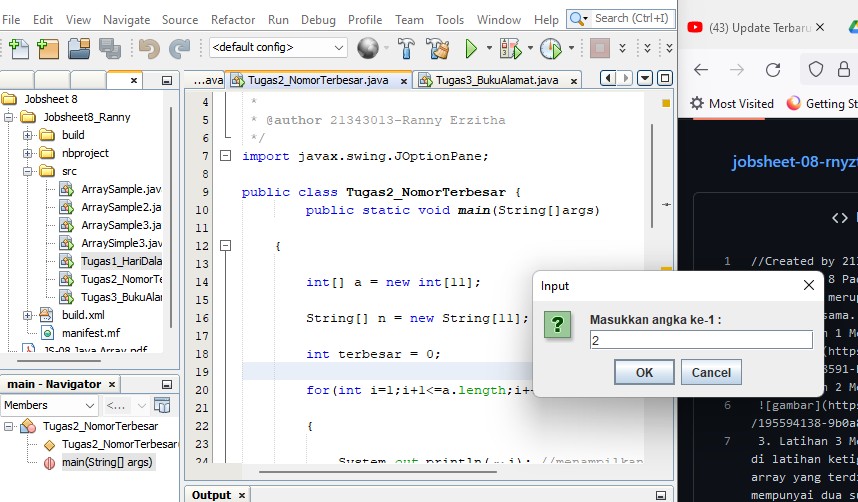The height and width of the screenshot is (502, 858).
Task: Open the Profile menu
Action: 365,20
